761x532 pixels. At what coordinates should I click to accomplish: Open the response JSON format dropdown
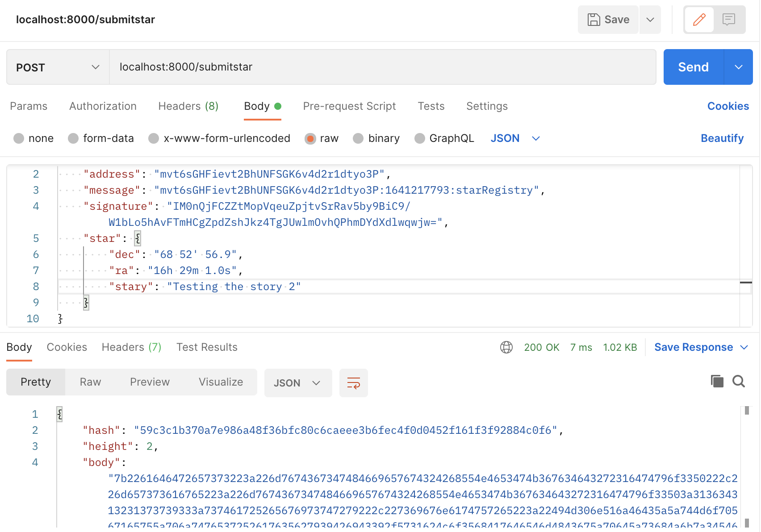tap(298, 383)
